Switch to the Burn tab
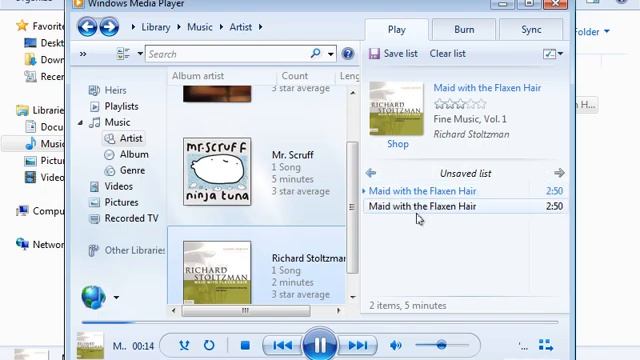 (x=464, y=30)
